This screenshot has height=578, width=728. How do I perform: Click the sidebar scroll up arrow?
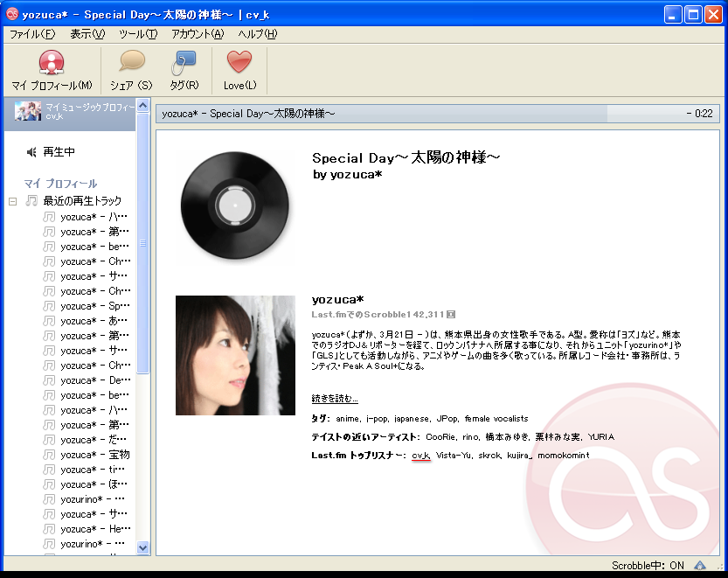(x=143, y=106)
